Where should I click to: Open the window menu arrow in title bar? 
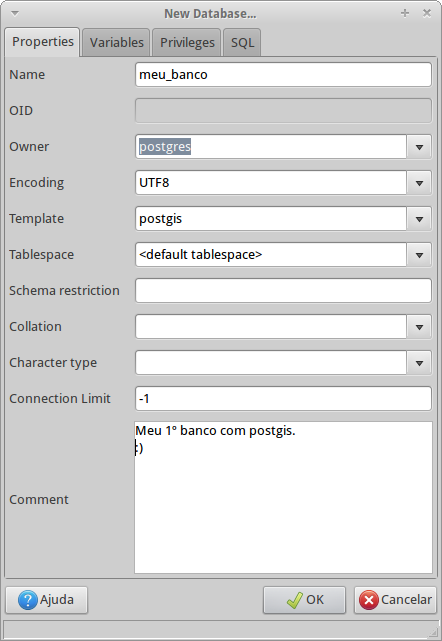point(15,13)
